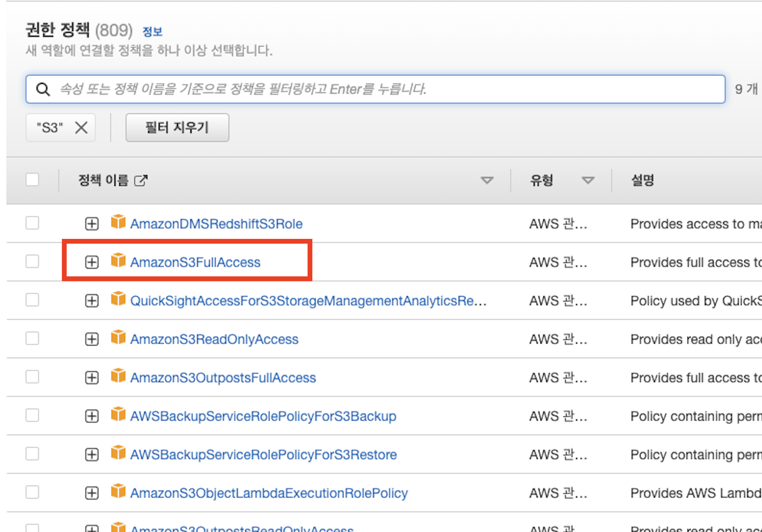Toggle the select-all checkbox in table header

[x=32, y=180]
